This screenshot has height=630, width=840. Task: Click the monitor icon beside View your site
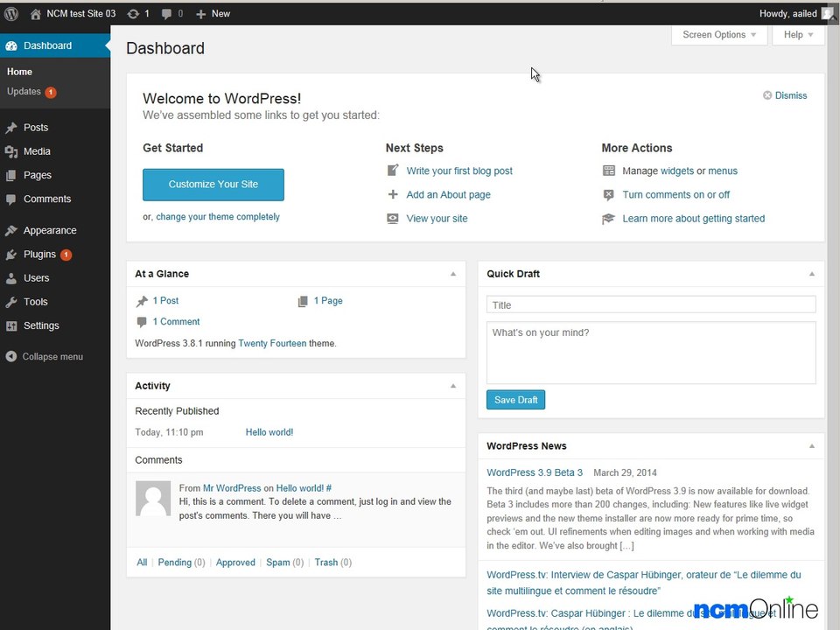click(393, 219)
